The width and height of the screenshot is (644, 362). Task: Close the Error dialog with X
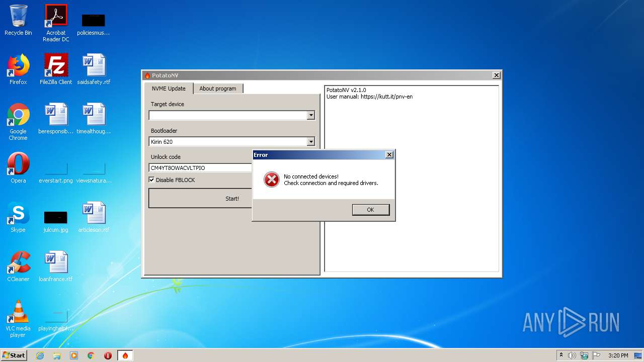tap(389, 155)
